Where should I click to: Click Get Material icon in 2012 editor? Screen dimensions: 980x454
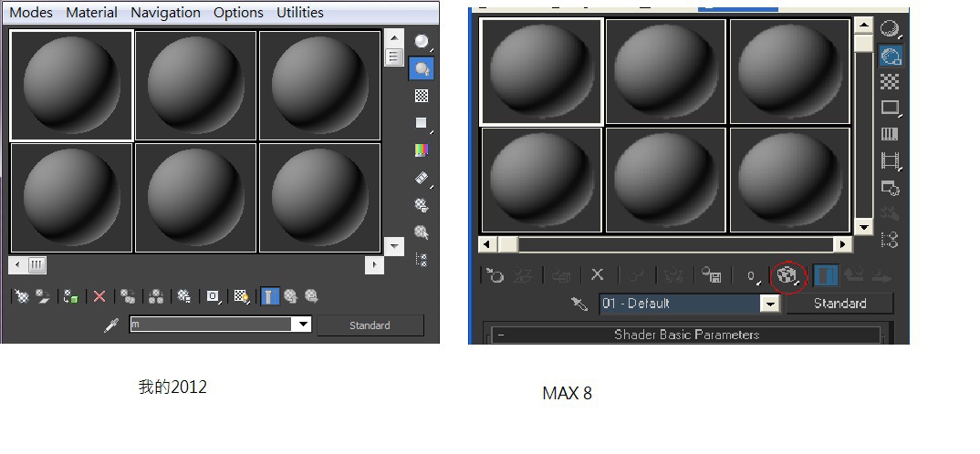pos(21,296)
